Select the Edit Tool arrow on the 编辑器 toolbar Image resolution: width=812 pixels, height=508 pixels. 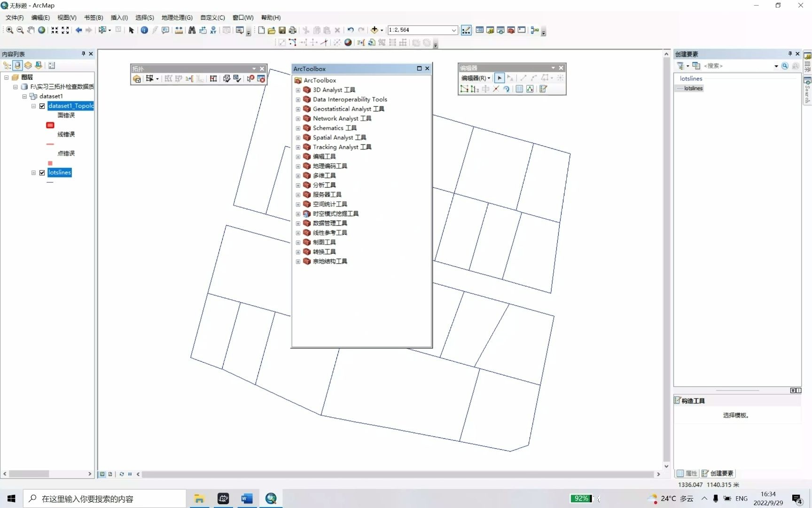[500, 78]
